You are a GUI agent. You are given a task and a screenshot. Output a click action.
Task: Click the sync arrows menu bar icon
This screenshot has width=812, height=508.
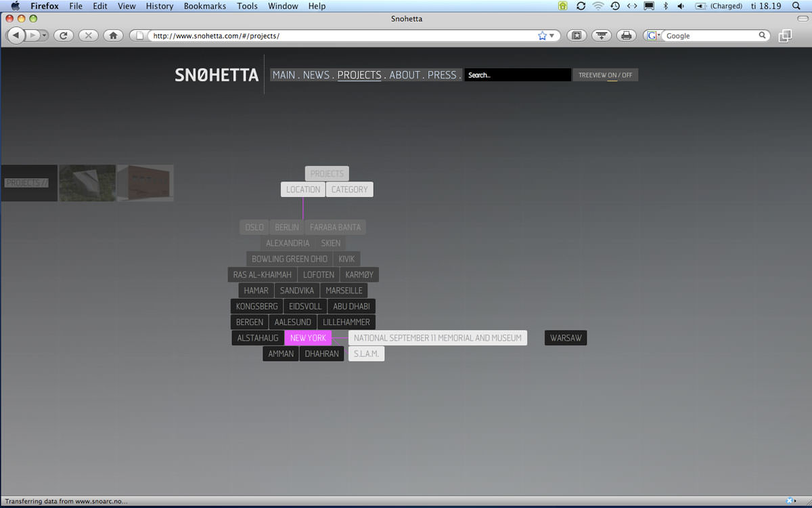coord(581,6)
